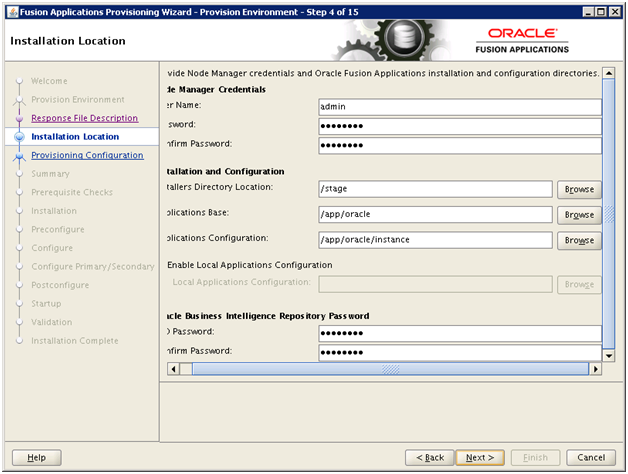The height and width of the screenshot is (474, 628).
Task: Click the vertical scrollbar thumb
Action: click(608, 214)
